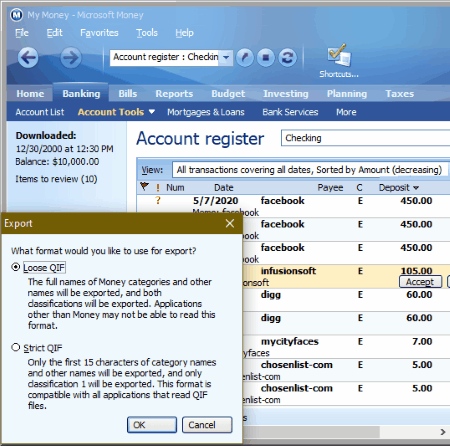This screenshot has height=446, width=450.
Task: Select the Strict QIF radio option
Action: point(16,348)
